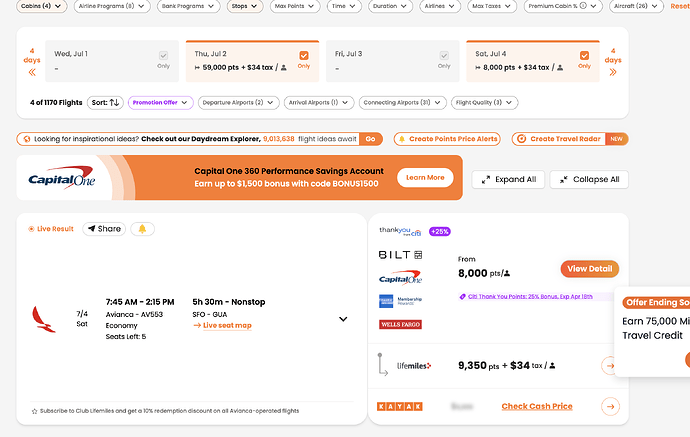
Task: Click the Avianca airline logo
Action: [44, 319]
